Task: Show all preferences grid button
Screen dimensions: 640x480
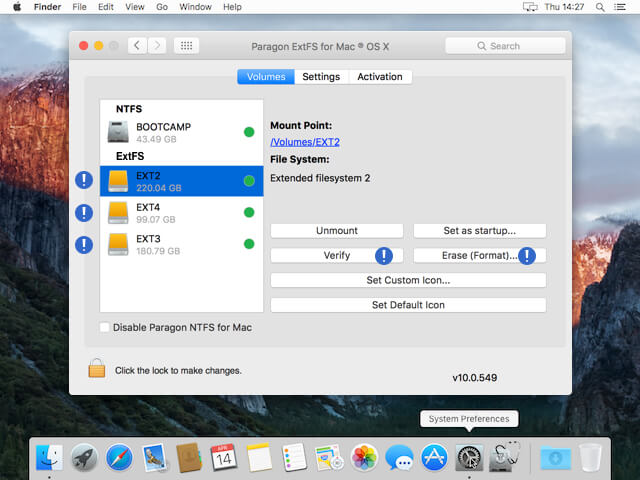Action: click(x=186, y=46)
